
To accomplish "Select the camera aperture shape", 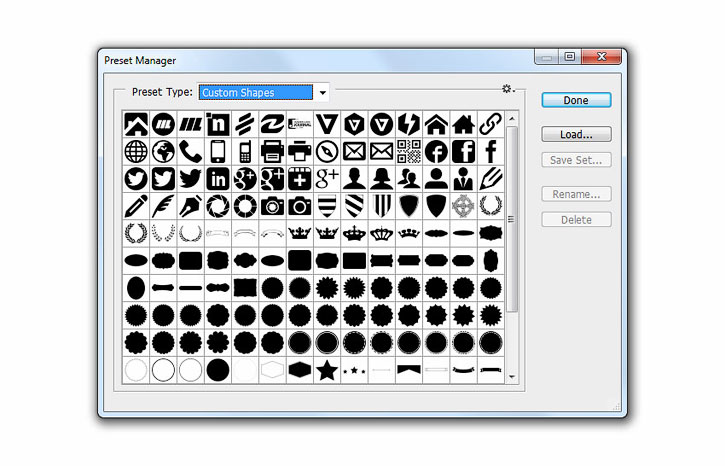I will pos(218,206).
